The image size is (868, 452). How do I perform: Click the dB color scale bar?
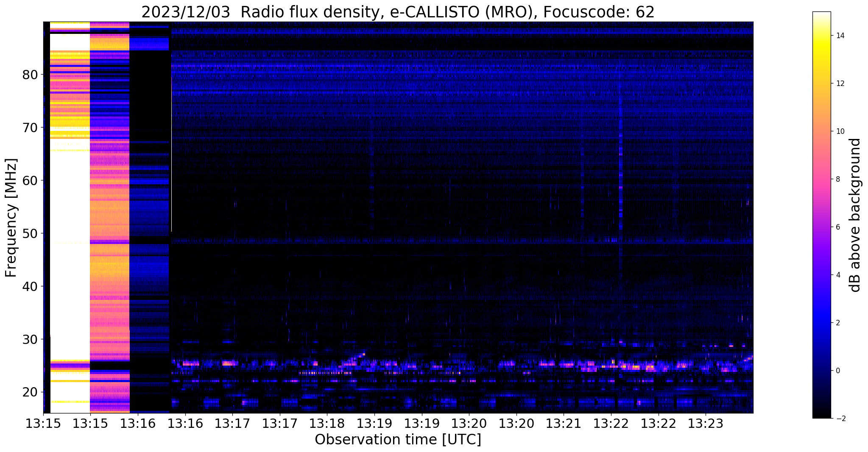(821, 215)
